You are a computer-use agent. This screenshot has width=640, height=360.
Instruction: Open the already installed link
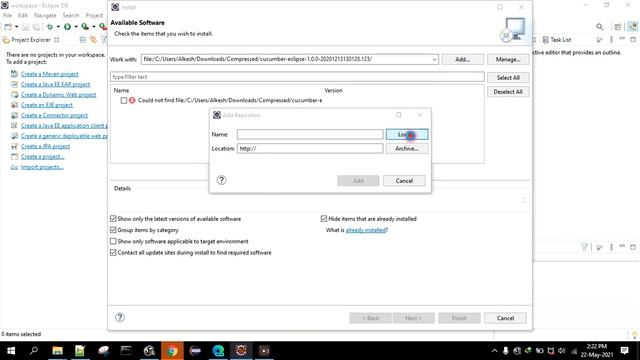pos(366,230)
